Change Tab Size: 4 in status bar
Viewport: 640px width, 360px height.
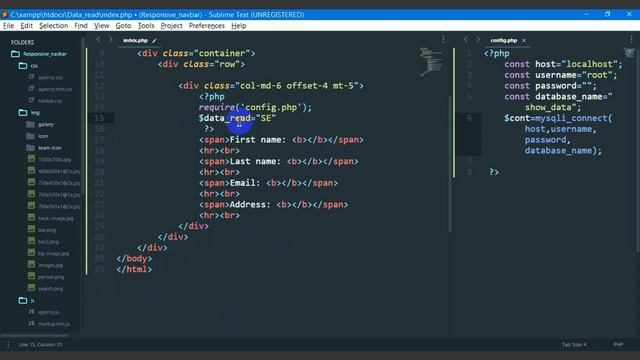(574, 345)
